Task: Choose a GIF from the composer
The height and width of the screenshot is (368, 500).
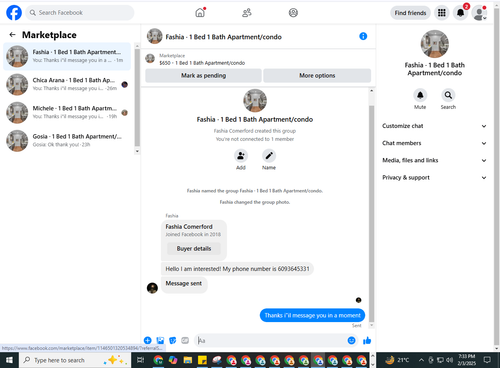Action: coord(185,340)
